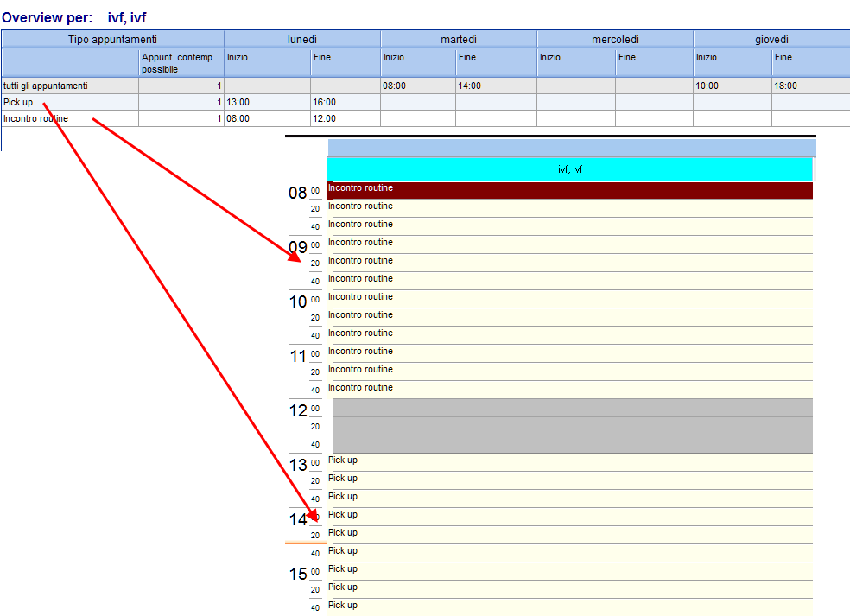Click the 'mercoledì' day column header
This screenshot has height=616, width=850.
pyautogui.click(x=615, y=39)
